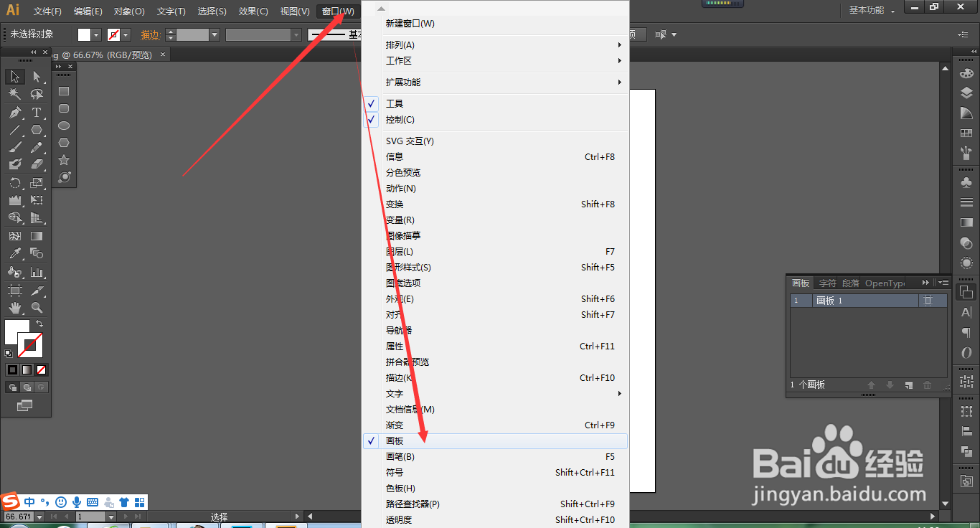Open the zoom level 66.67% dropdown
The image size is (980, 528).
(39, 517)
